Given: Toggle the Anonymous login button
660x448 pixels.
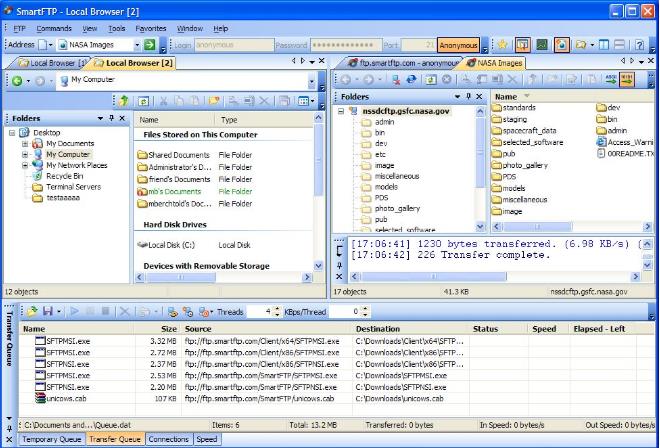Looking at the screenshot, I should (458, 45).
